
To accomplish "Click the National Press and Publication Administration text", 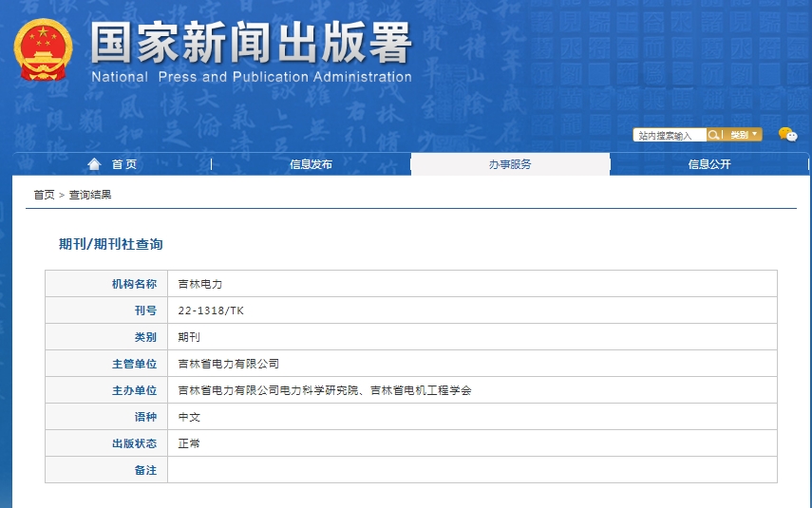I will 251,77.
